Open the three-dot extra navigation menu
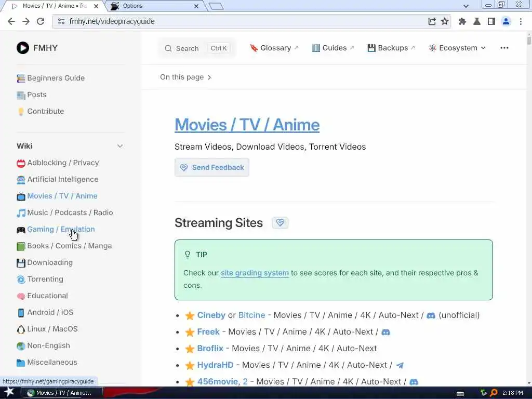Viewport: 532px width, 399px height. (504, 48)
